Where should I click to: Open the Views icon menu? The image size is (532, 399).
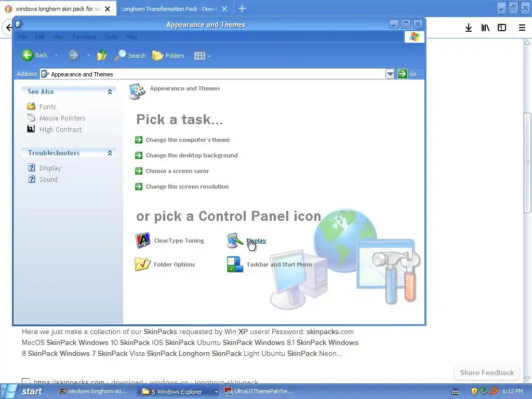199,56
